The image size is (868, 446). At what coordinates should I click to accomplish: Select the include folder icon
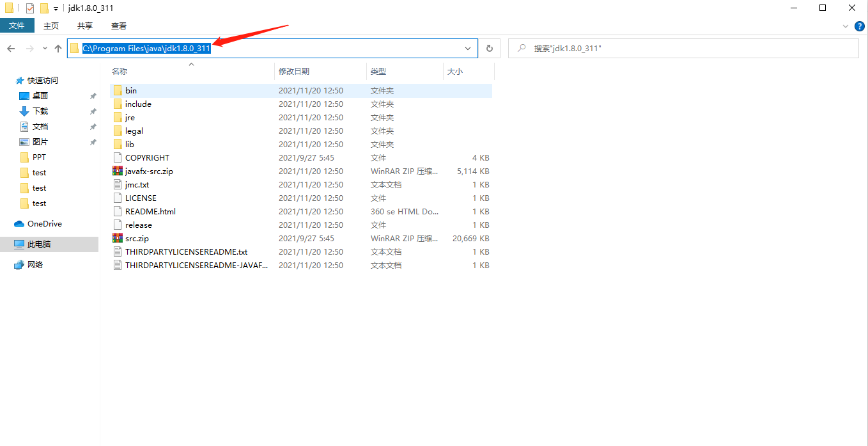[x=118, y=104]
